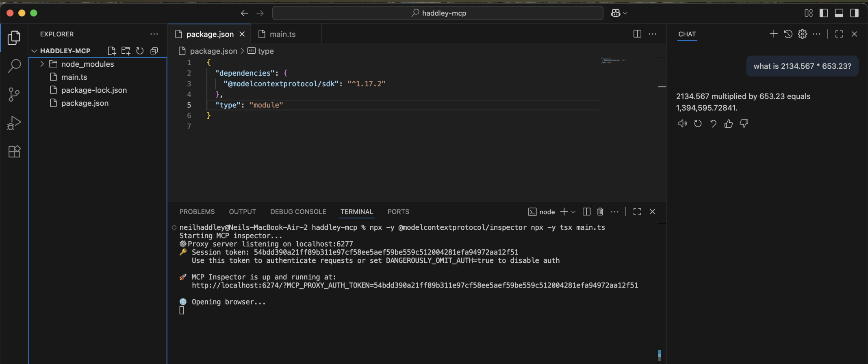
Task: Click the haddley-mcp command center search box
Action: point(438,13)
